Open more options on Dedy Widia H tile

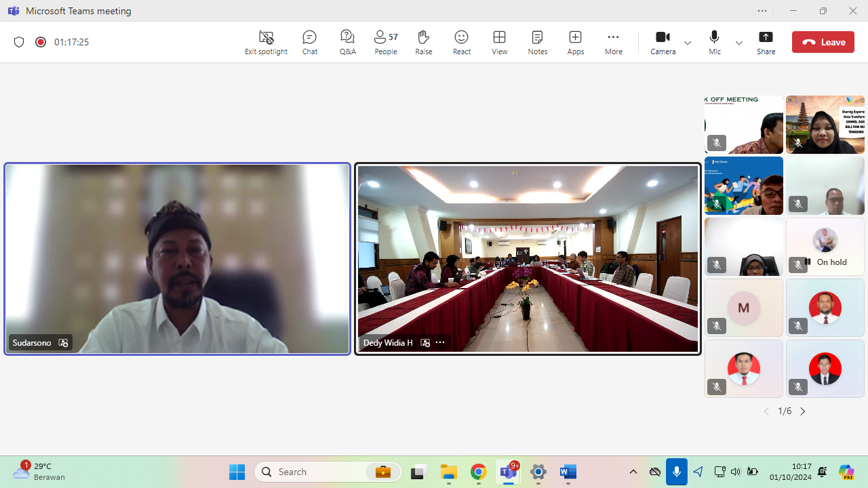tap(440, 342)
